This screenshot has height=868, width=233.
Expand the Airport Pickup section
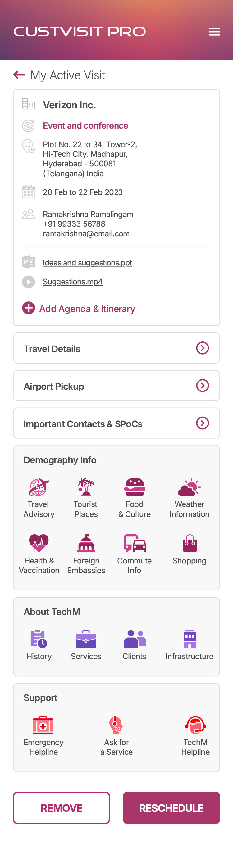[202, 386]
